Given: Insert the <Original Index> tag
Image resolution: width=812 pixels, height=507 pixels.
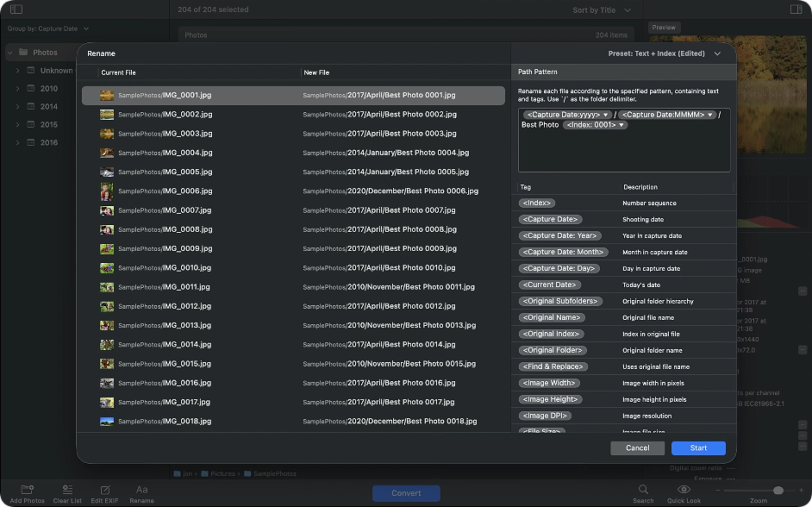Looking at the screenshot, I should (x=551, y=334).
